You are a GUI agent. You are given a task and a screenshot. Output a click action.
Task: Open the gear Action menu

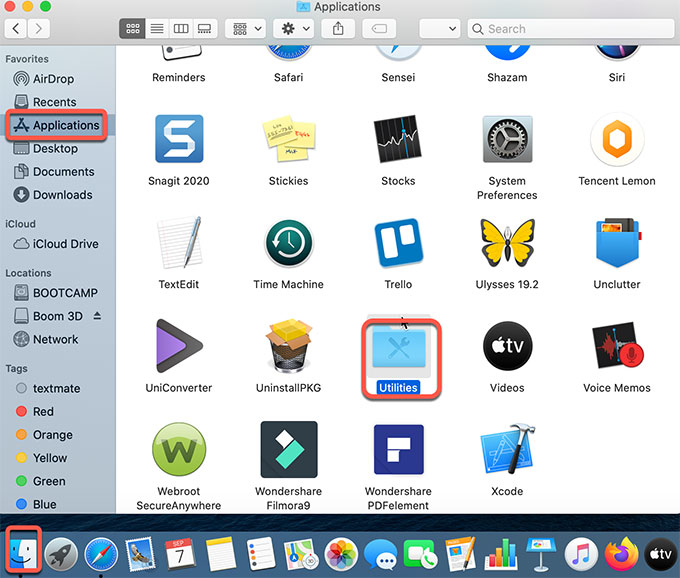point(294,29)
